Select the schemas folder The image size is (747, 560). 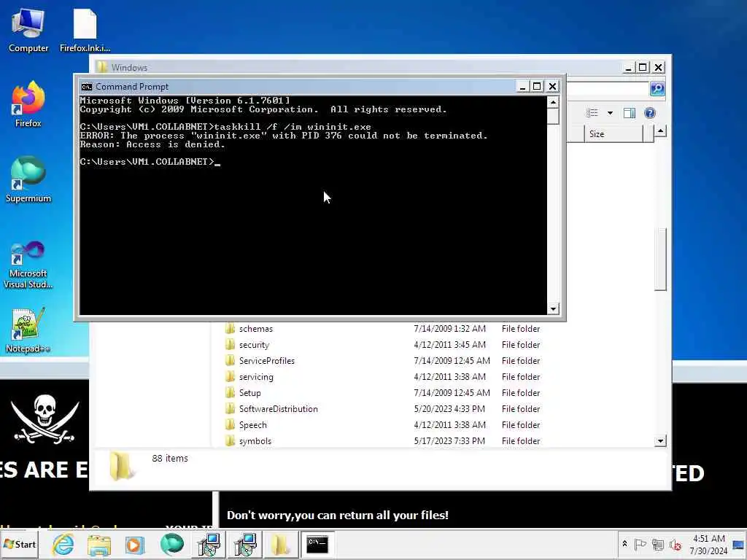pos(256,329)
